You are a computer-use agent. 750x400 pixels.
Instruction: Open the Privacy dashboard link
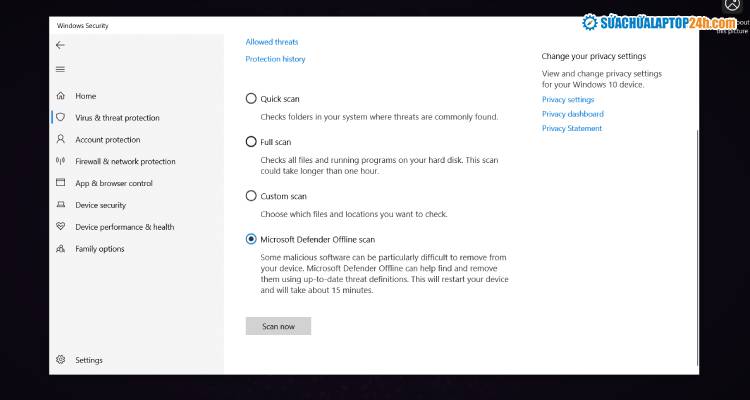(572, 114)
